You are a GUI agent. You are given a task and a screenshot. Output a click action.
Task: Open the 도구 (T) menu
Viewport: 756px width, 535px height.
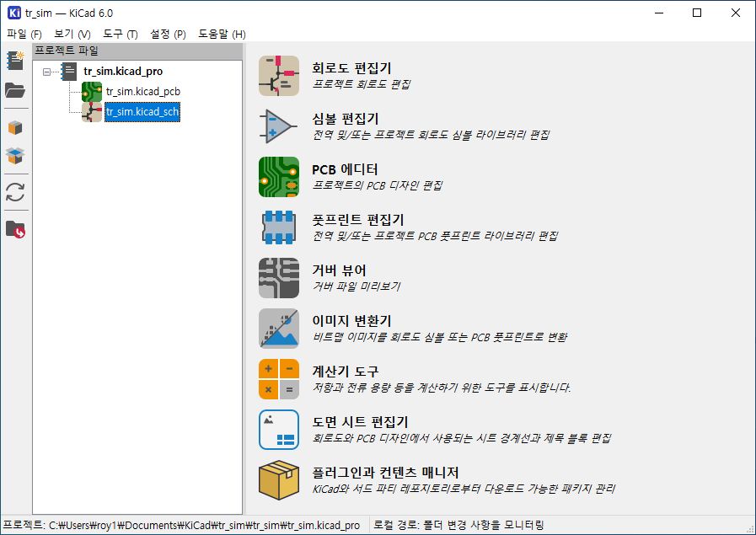(120, 35)
